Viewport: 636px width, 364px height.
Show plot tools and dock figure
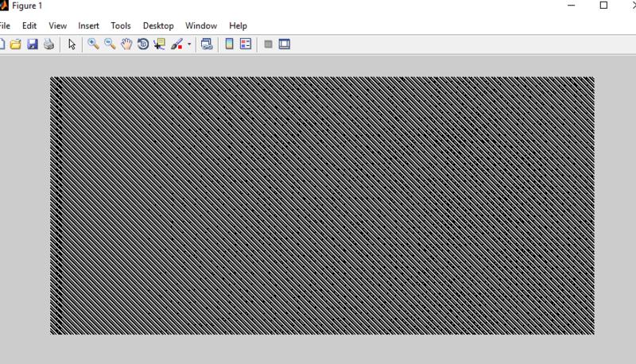tap(285, 45)
